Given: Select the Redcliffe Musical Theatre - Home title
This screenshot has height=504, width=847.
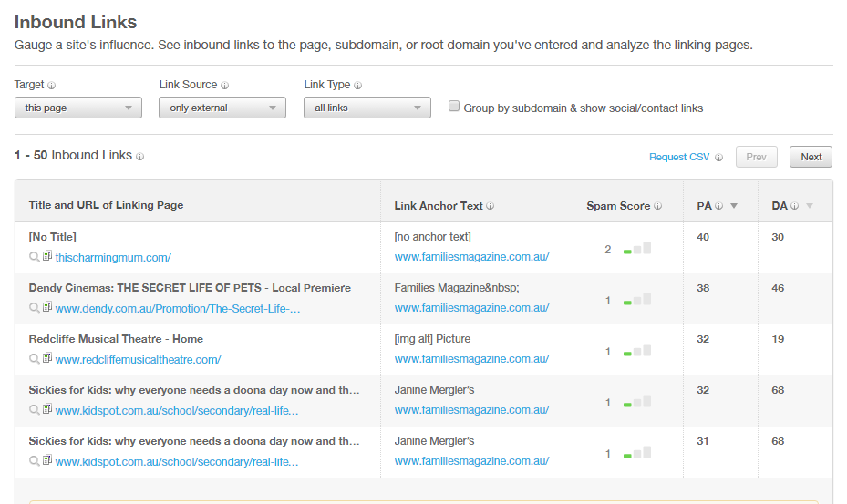Looking at the screenshot, I should [116, 339].
